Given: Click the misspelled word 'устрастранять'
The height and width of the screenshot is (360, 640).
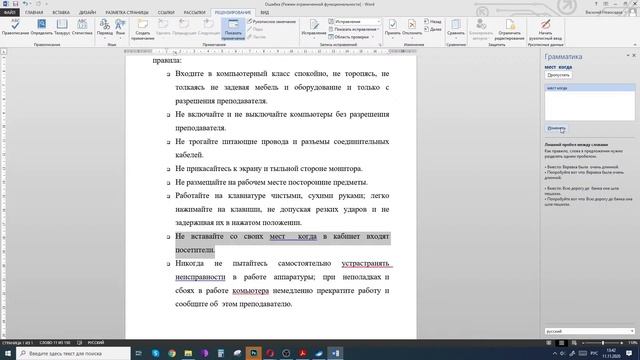Looking at the screenshot, I should tap(365, 264).
